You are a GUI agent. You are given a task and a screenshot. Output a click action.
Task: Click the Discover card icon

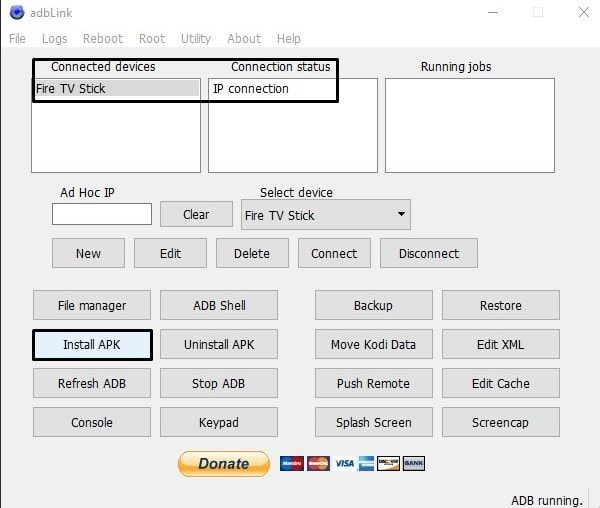point(388,464)
